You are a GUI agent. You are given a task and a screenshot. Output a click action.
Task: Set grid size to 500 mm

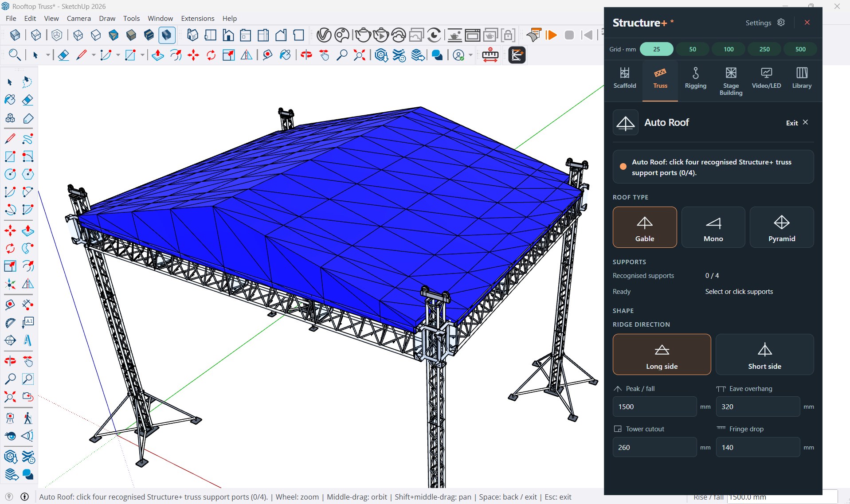[x=800, y=49]
